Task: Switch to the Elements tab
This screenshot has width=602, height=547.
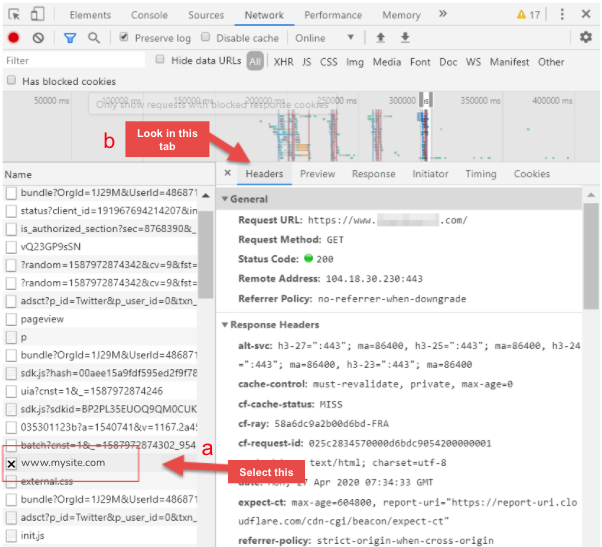Action: click(x=90, y=15)
